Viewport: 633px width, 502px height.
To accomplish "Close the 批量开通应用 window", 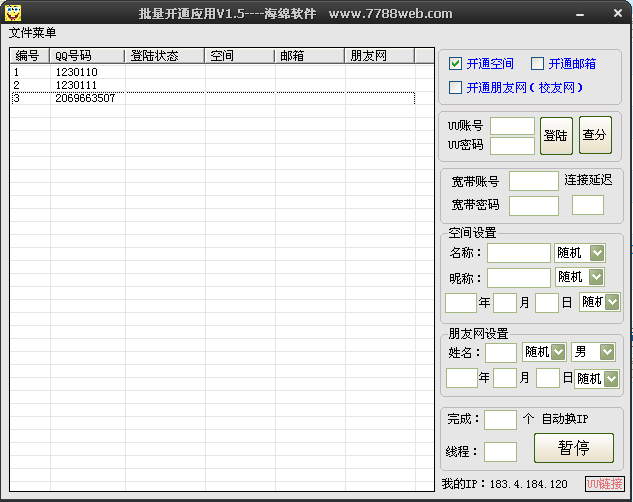I will [x=618, y=13].
